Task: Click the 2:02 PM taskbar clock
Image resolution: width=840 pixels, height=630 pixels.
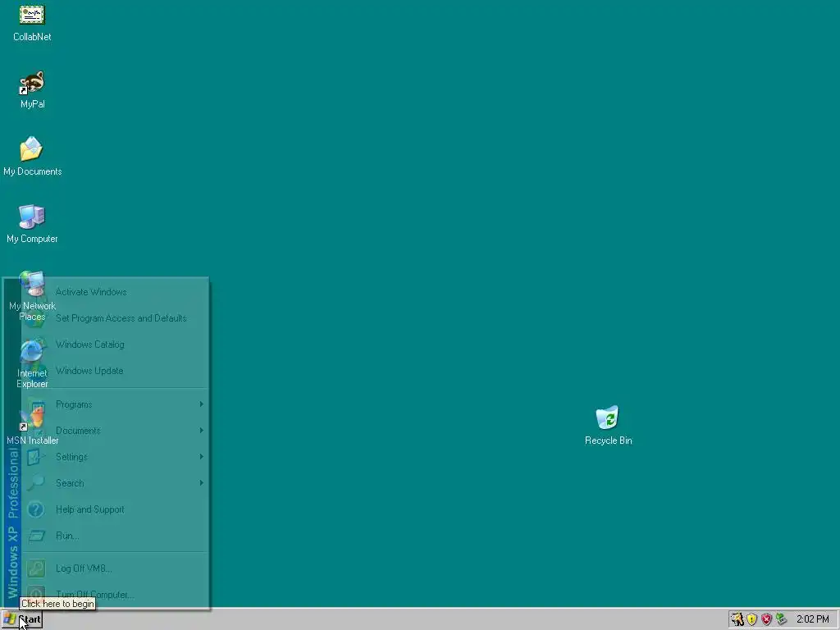Action: coord(813,619)
